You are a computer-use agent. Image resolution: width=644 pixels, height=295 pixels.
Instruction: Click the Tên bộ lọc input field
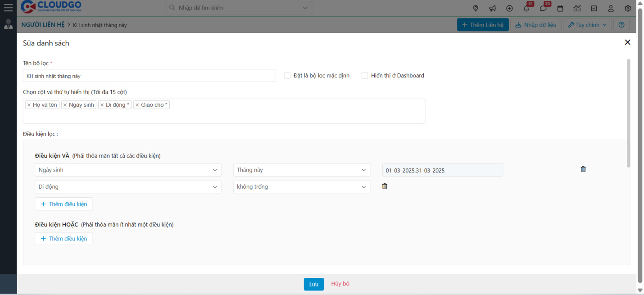pyautogui.click(x=149, y=76)
